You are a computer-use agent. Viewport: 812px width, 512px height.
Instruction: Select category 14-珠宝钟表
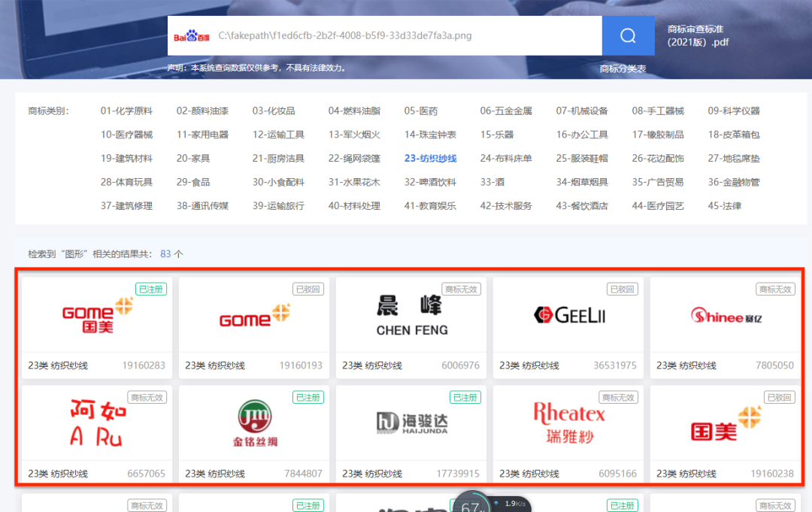[x=430, y=135]
